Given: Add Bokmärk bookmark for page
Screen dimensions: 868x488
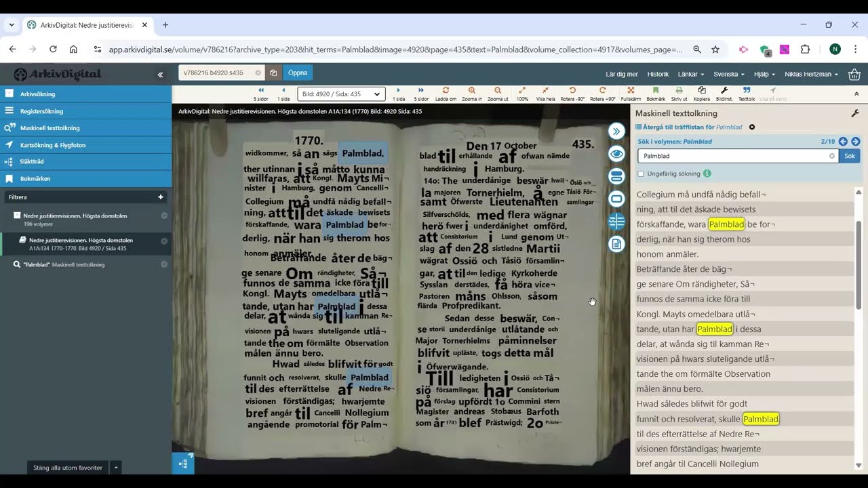Looking at the screenshot, I should [656, 94].
